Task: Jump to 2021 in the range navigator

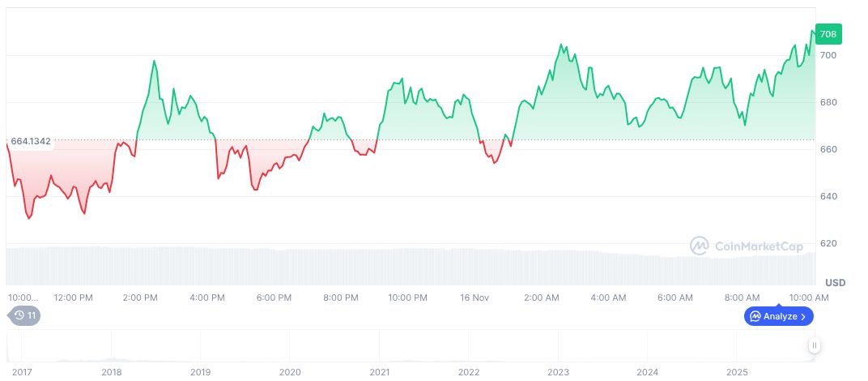Action: coord(380,372)
